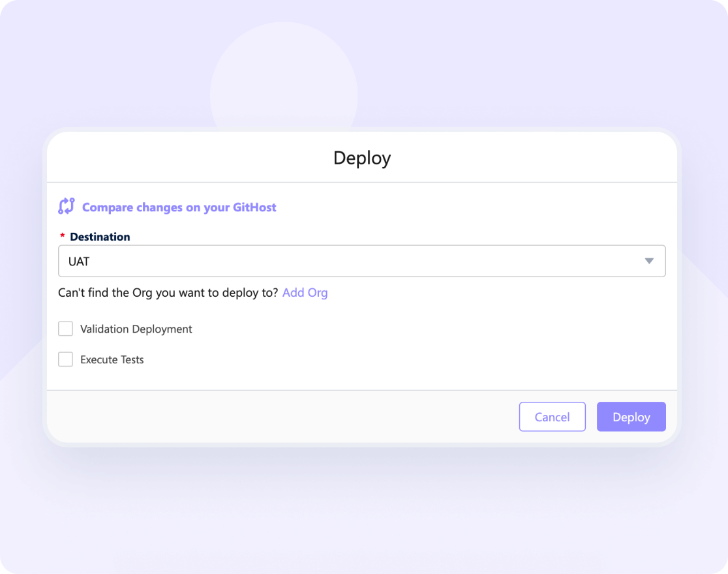Image resolution: width=728 pixels, height=574 pixels.
Task: Open Add Org link
Action: (x=305, y=292)
